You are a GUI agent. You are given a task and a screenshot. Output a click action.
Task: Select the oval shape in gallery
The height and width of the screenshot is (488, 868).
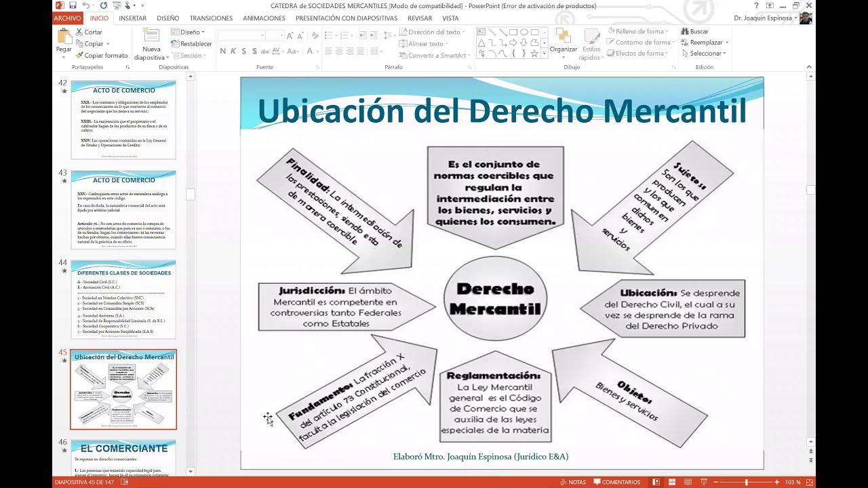click(x=524, y=32)
